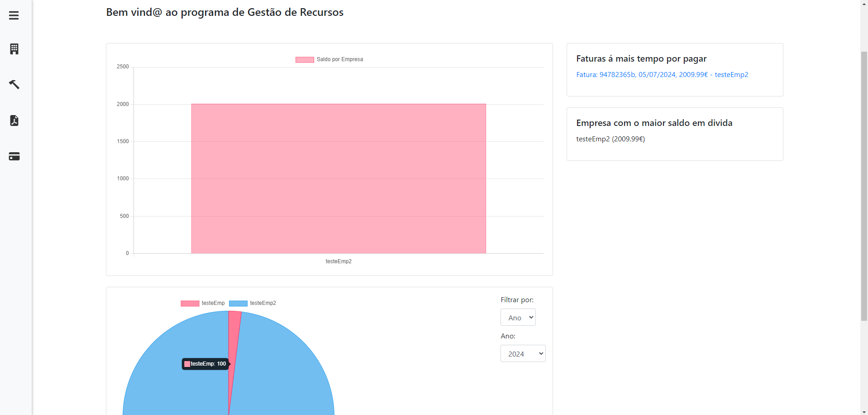Open the 2024 year dropdown
Screen dimensions: 868x415
tap(523, 353)
